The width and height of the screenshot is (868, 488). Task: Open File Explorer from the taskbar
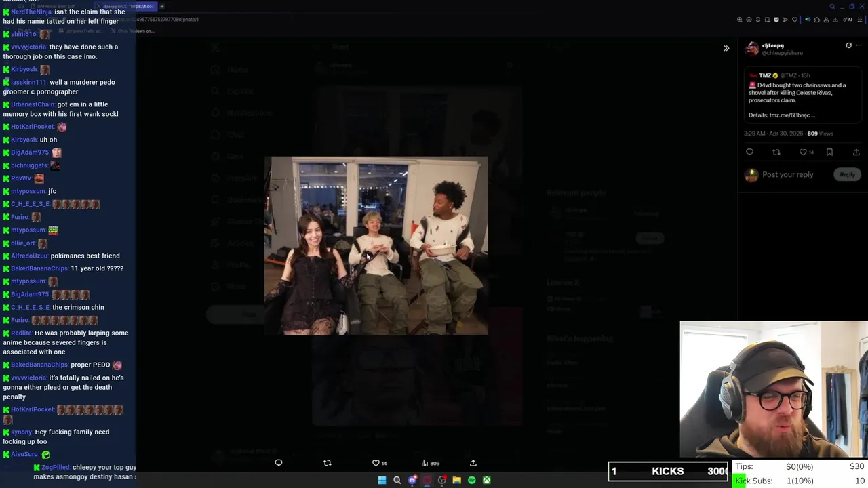[457, 480]
